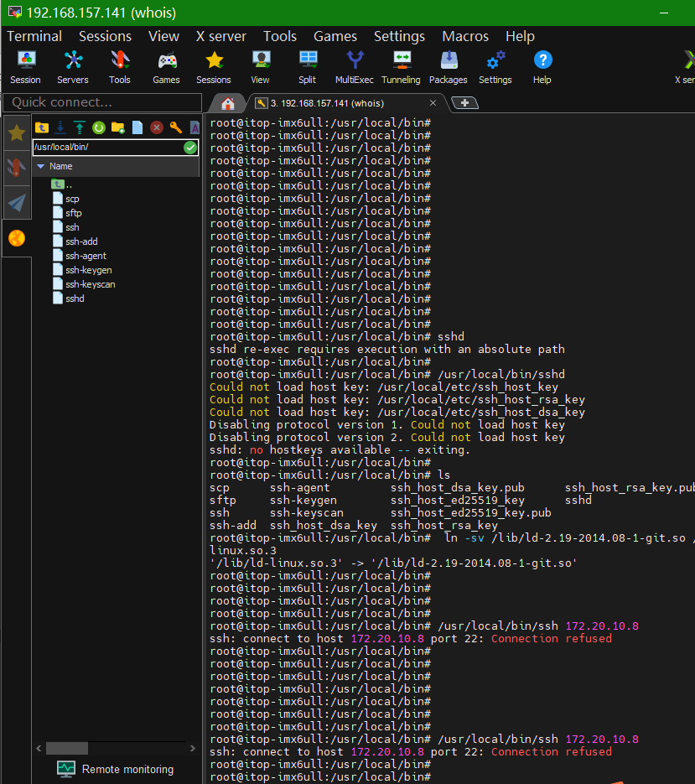Close the 192.168.157.141 session tab

tap(433, 103)
